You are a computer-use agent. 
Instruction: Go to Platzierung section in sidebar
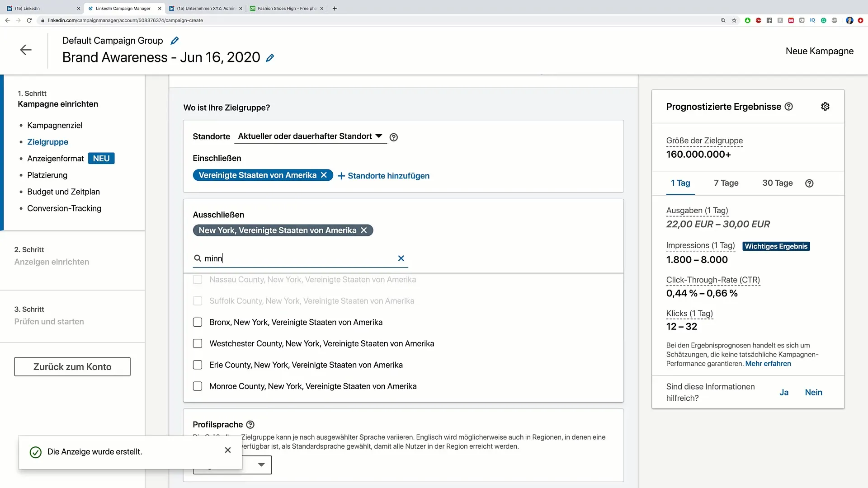[47, 175]
